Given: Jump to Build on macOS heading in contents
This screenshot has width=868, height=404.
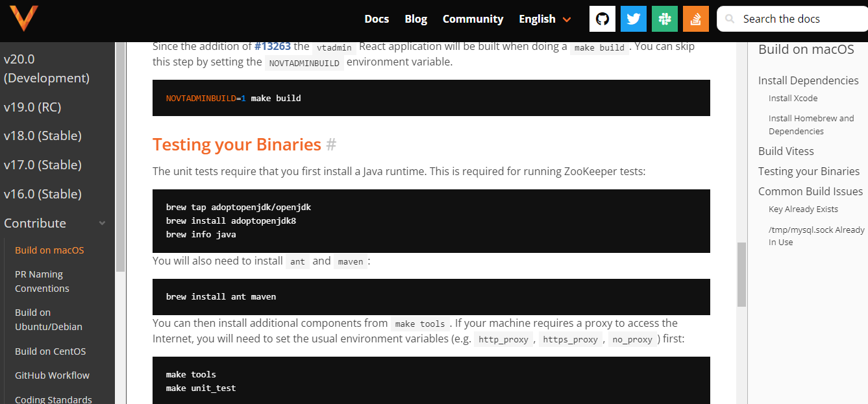Looking at the screenshot, I should pos(806,49).
